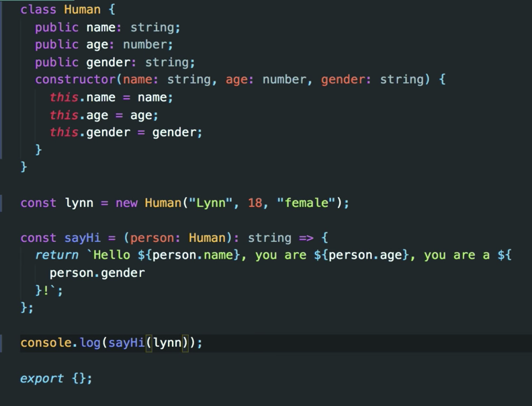
Task: Click the arrow operator => in sayHi
Action: click(306, 238)
